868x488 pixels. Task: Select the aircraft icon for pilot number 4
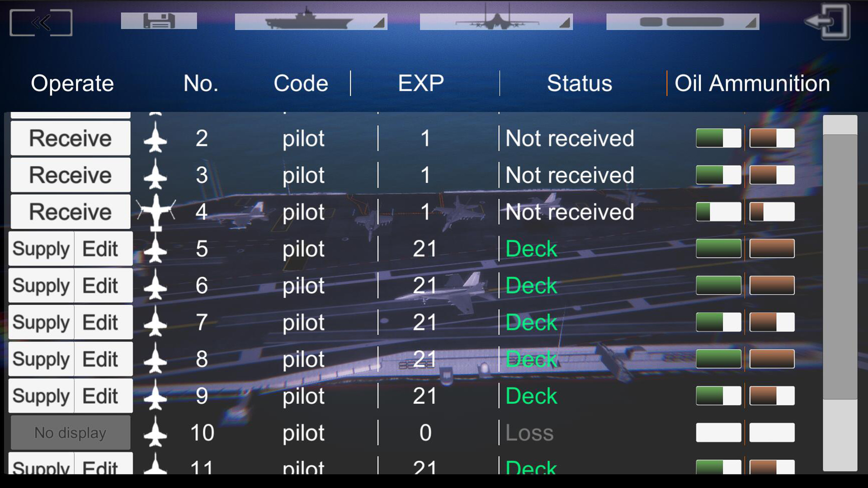(157, 211)
